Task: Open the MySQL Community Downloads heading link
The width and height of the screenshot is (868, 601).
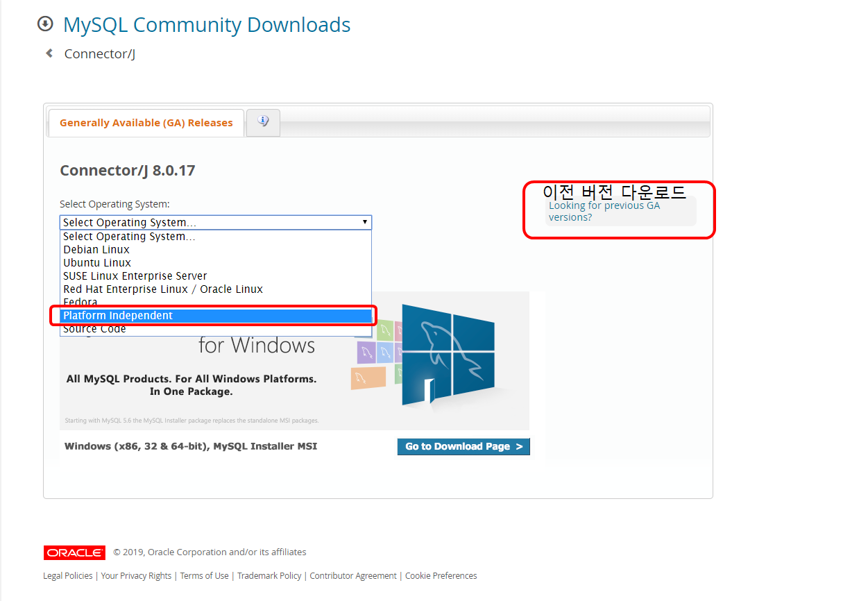Action: coord(207,25)
